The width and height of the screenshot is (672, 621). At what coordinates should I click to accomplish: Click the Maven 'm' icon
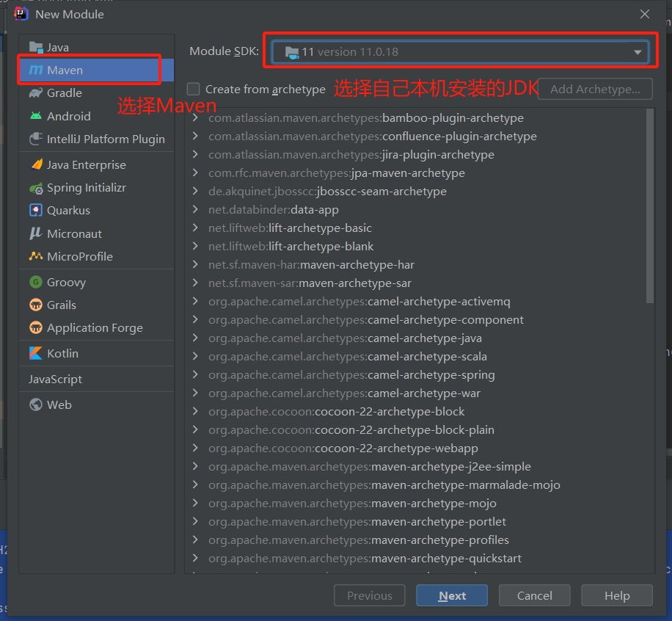coord(36,70)
